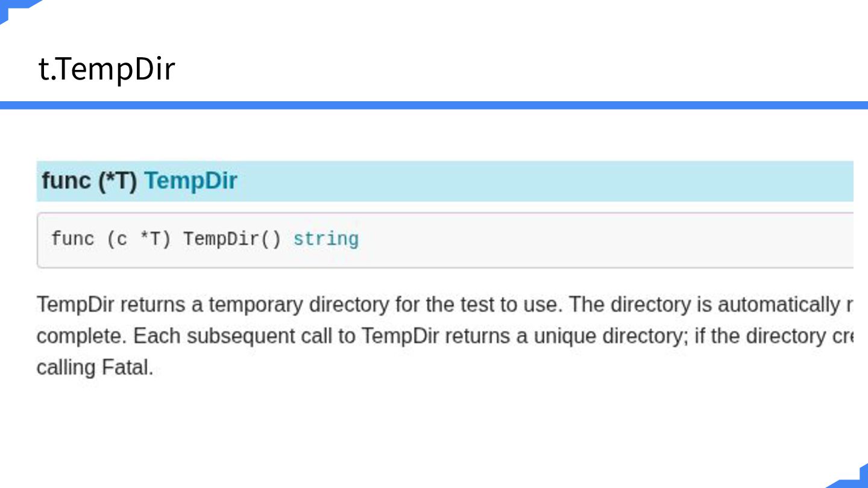The width and height of the screenshot is (868, 488).
Task: Click the (c *T) receiver in code
Action: coord(139,239)
